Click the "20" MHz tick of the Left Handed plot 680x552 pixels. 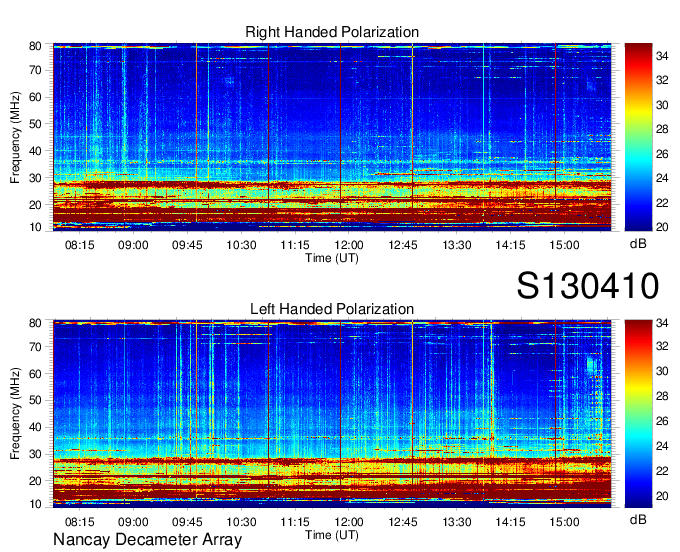point(35,481)
